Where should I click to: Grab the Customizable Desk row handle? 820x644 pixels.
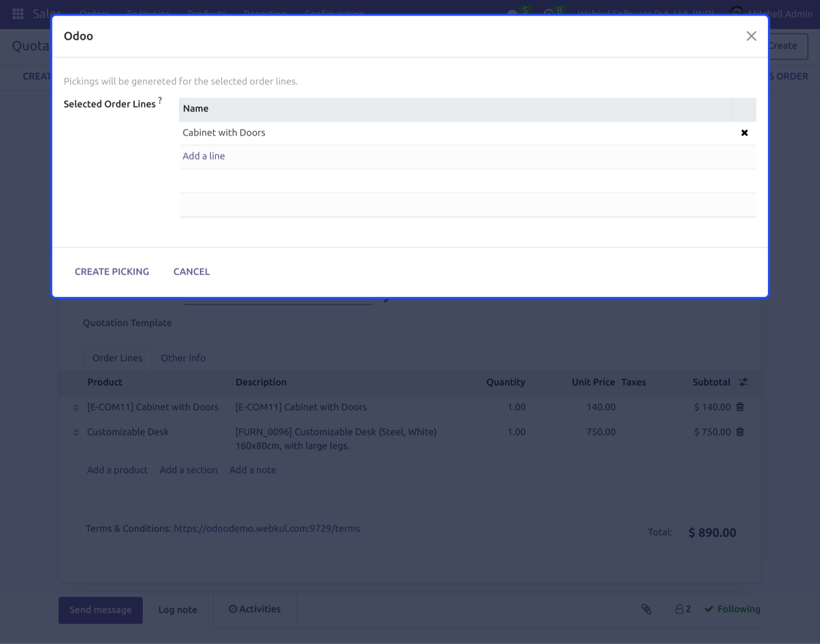[76, 433]
